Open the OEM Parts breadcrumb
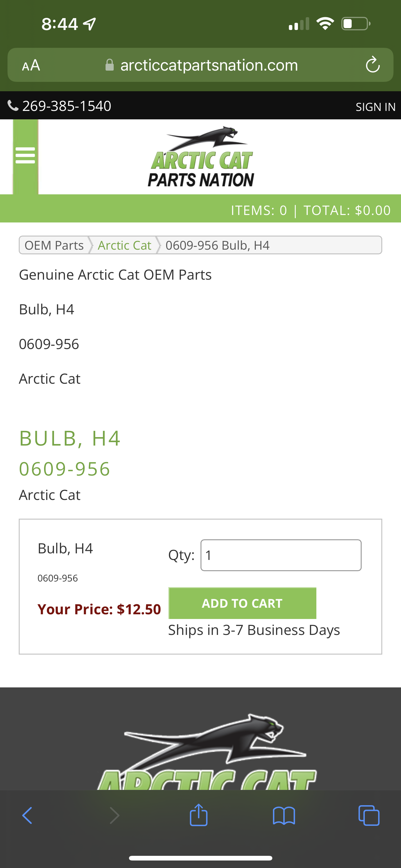Screen dimensions: 401x868 [54, 245]
